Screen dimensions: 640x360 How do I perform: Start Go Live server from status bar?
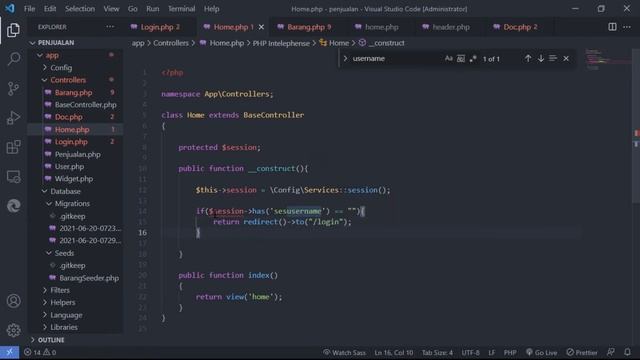541,352
